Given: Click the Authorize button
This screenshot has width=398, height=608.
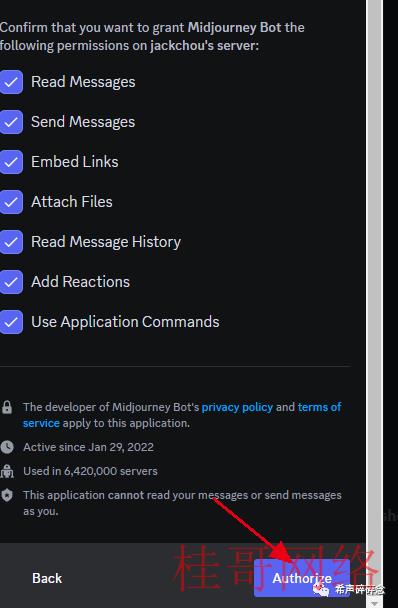Looking at the screenshot, I should (302, 578).
